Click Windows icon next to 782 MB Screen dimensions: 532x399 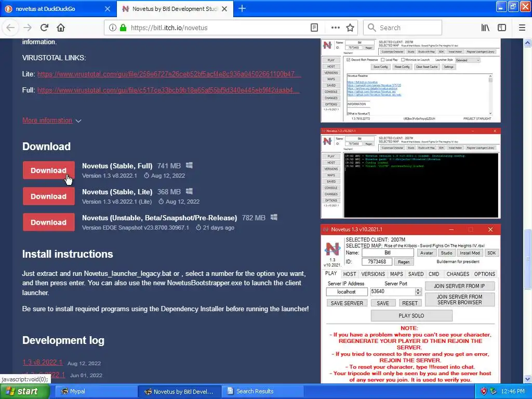click(x=274, y=217)
